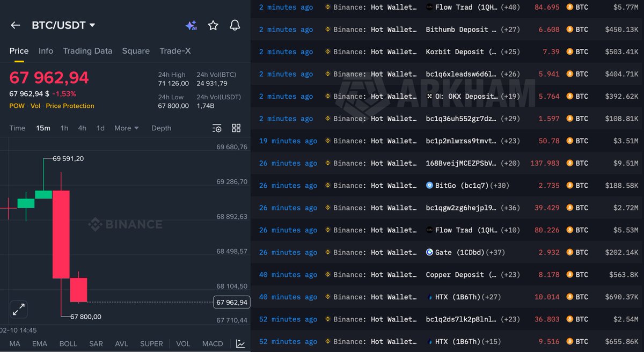Open the advanced chart view icon
This screenshot has height=352, width=644.
point(240,343)
